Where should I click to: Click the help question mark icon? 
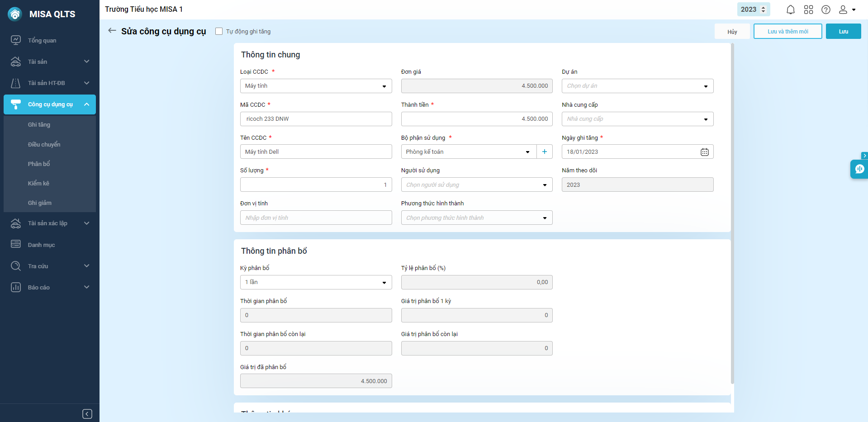[x=826, y=9]
